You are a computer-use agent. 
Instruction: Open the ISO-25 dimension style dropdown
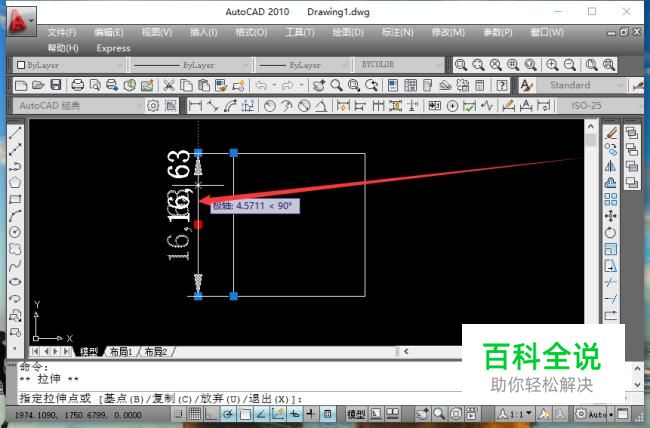[x=600, y=106]
